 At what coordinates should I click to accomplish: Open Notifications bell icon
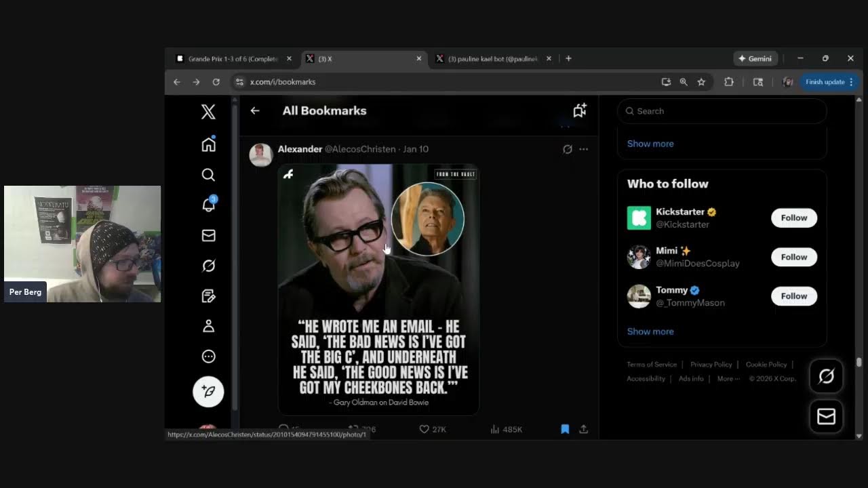tap(208, 205)
